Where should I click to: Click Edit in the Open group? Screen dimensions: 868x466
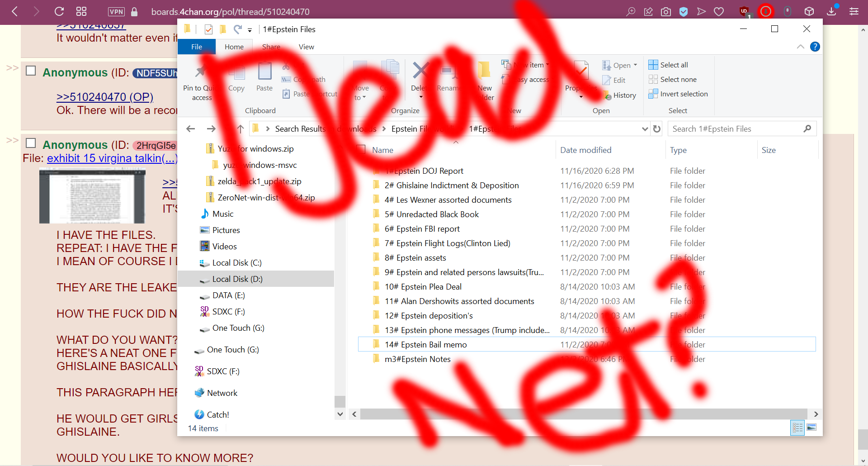point(614,80)
